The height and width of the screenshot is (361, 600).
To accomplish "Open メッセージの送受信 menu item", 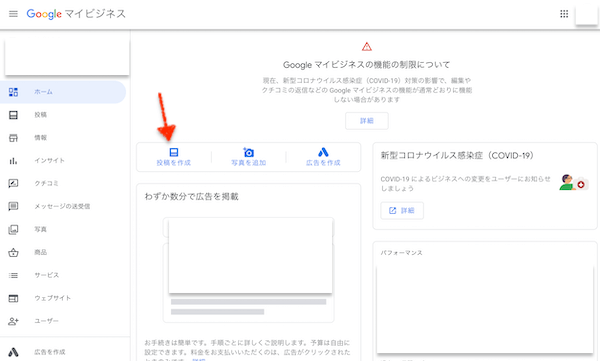I will 63,206.
